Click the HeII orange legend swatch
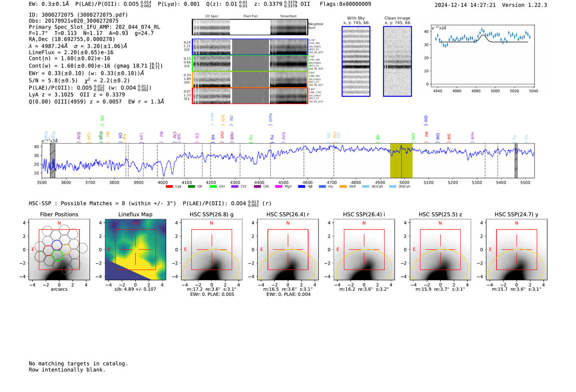Viewport: 576px width, 392px height. click(343, 187)
